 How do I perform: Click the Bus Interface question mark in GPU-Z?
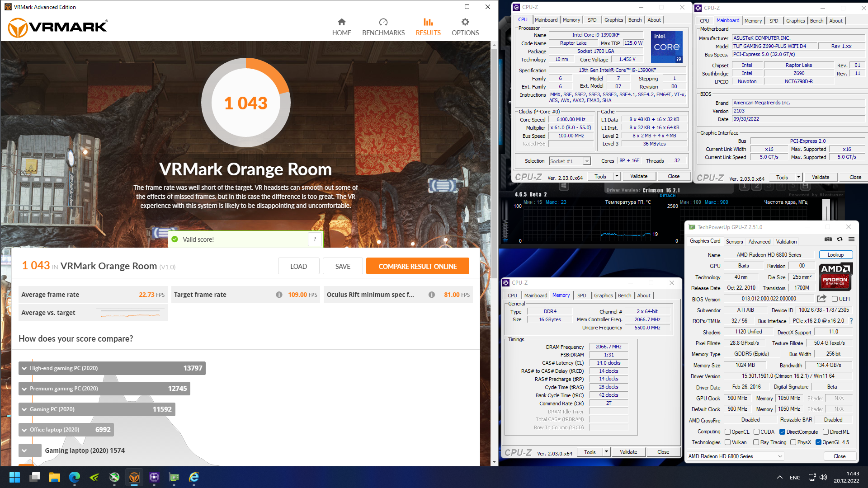pyautogui.click(x=851, y=321)
